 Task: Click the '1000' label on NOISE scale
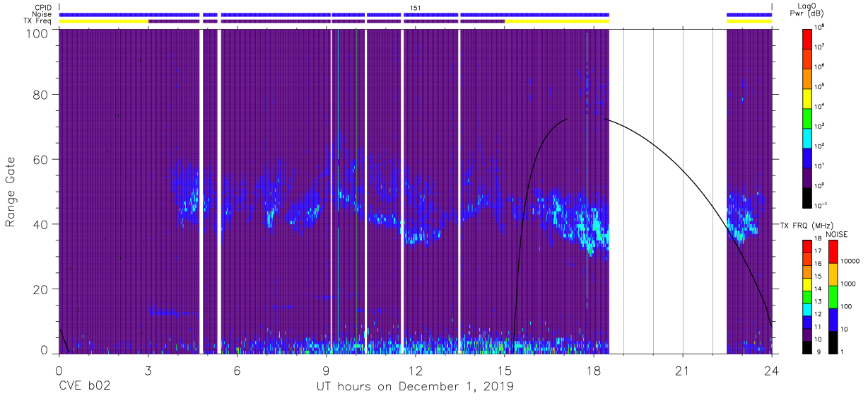point(850,284)
